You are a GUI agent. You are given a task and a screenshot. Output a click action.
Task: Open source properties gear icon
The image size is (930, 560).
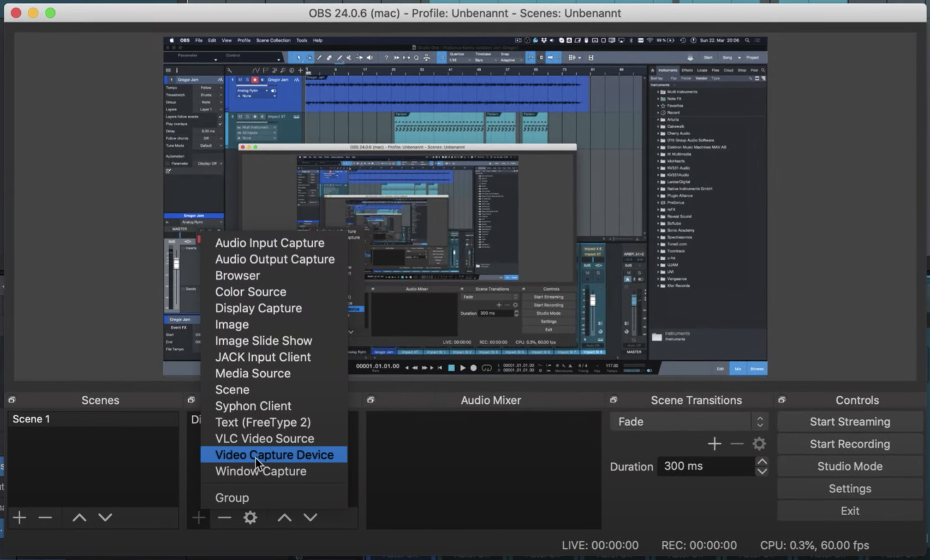click(250, 518)
